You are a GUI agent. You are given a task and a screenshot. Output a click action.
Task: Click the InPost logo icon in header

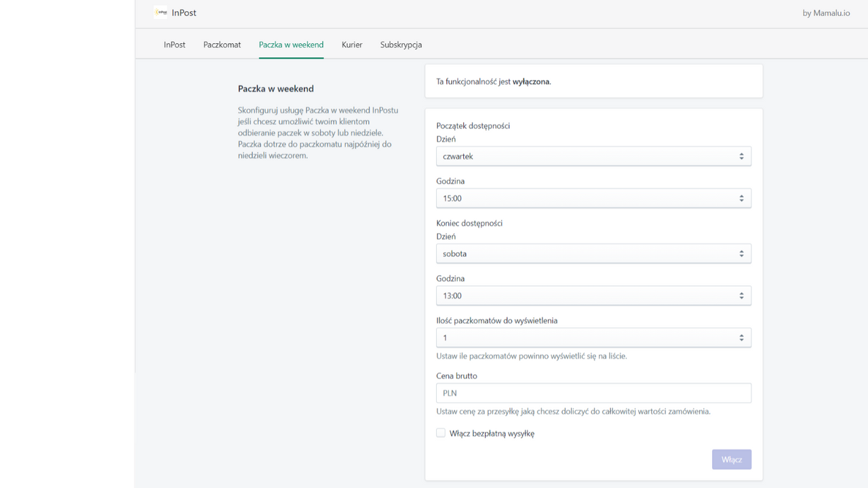coord(161,12)
